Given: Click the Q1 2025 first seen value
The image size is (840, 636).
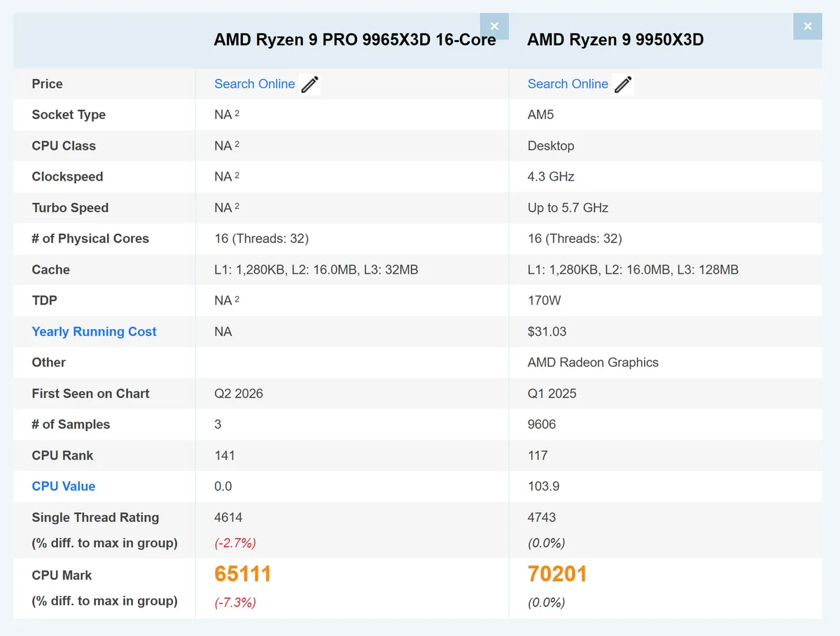Looking at the screenshot, I should pos(552,393).
